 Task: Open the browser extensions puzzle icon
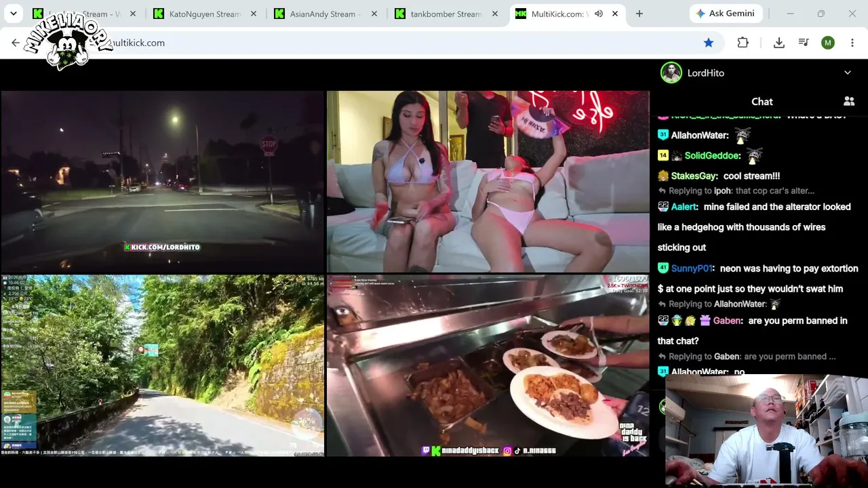[x=743, y=43]
